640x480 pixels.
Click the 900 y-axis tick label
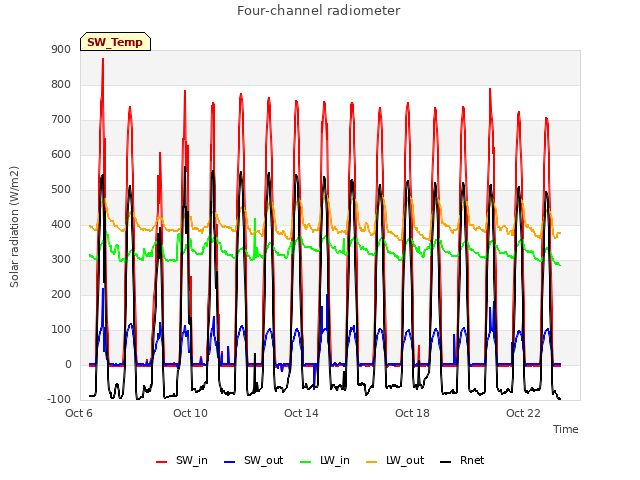point(61,50)
